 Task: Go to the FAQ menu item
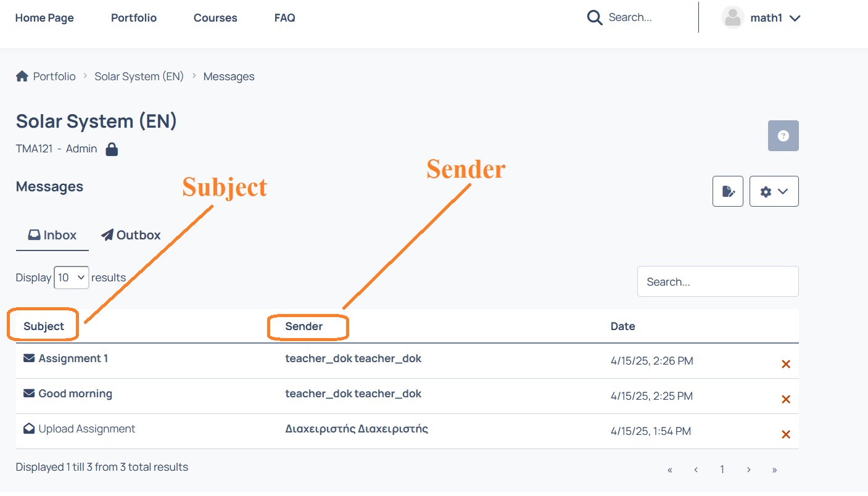pyautogui.click(x=284, y=18)
